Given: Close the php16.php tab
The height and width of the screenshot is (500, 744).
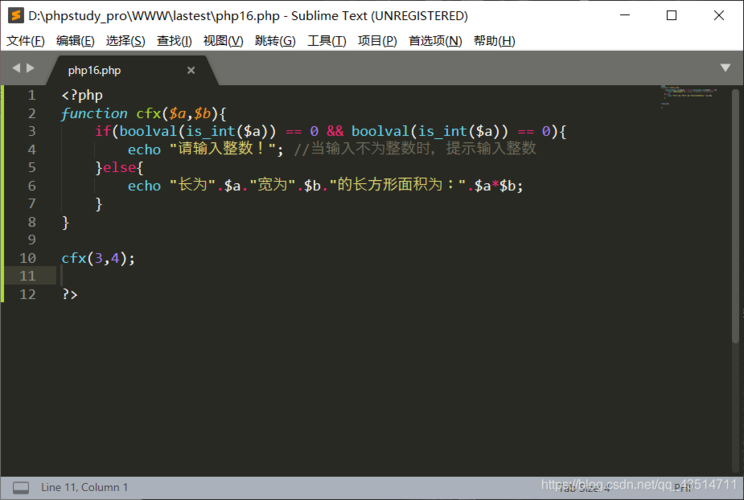Looking at the screenshot, I should (191, 70).
